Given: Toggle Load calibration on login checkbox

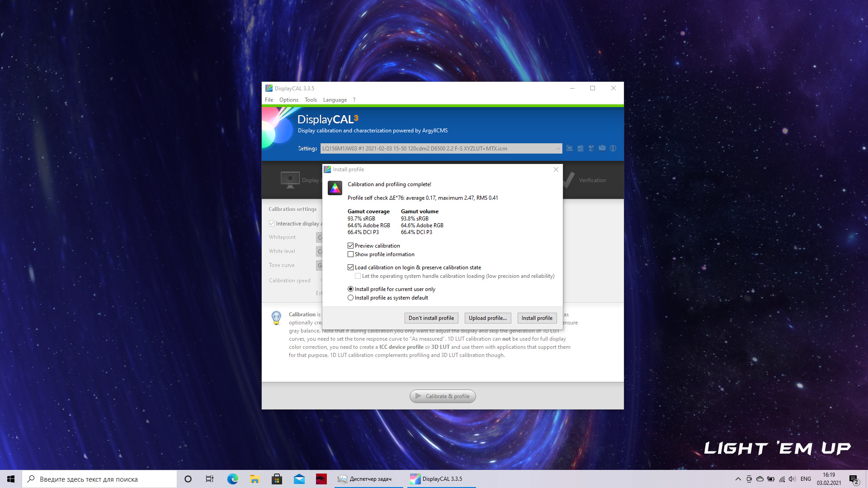Looking at the screenshot, I should 350,267.
